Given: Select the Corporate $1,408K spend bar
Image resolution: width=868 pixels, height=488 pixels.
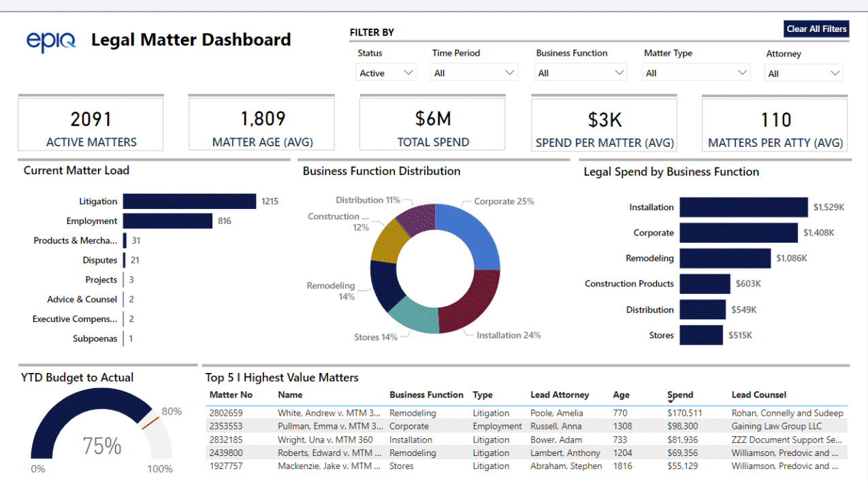Looking at the screenshot, I should pos(739,233).
